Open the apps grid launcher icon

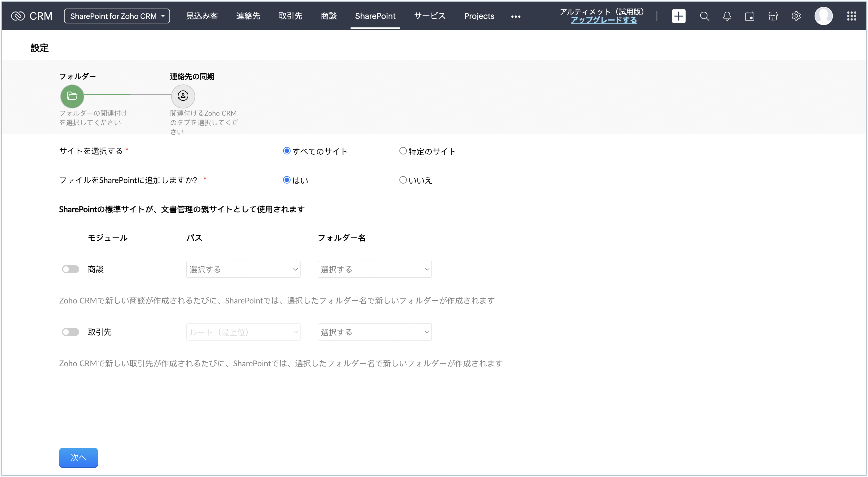851,16
